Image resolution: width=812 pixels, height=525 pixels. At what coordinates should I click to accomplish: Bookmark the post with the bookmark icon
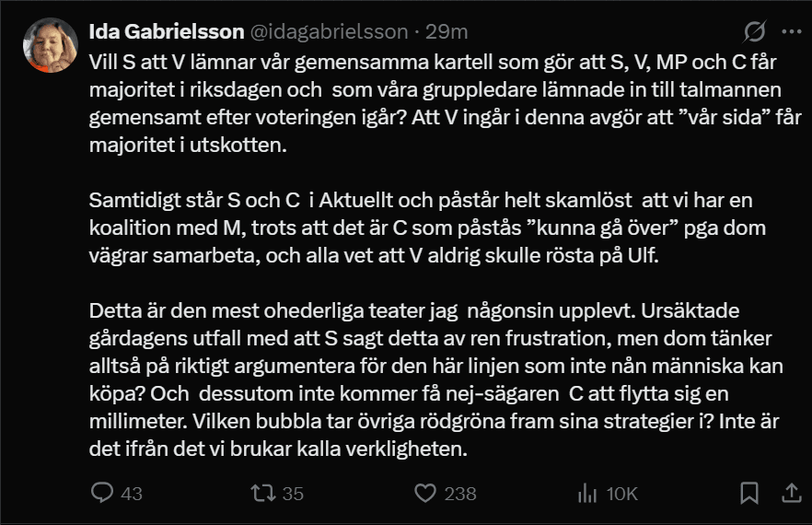click(748, 493)
